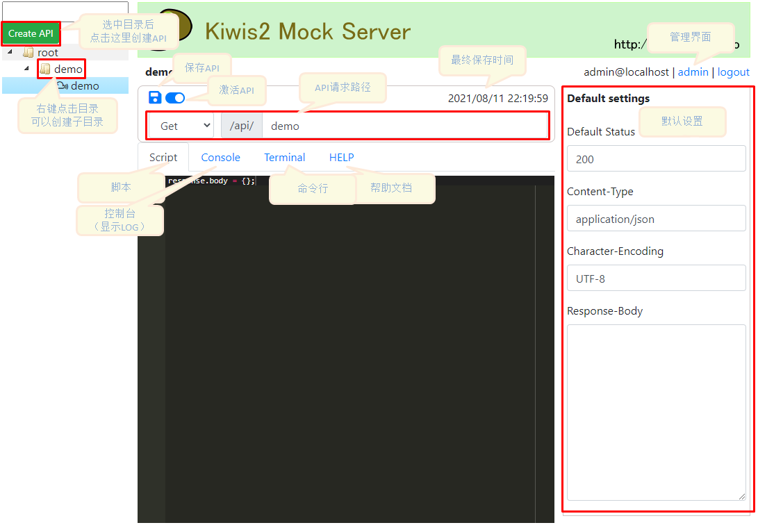Click the Character-Encoding field UTF-8
The image size is (758, 532).
click(656, 279)
